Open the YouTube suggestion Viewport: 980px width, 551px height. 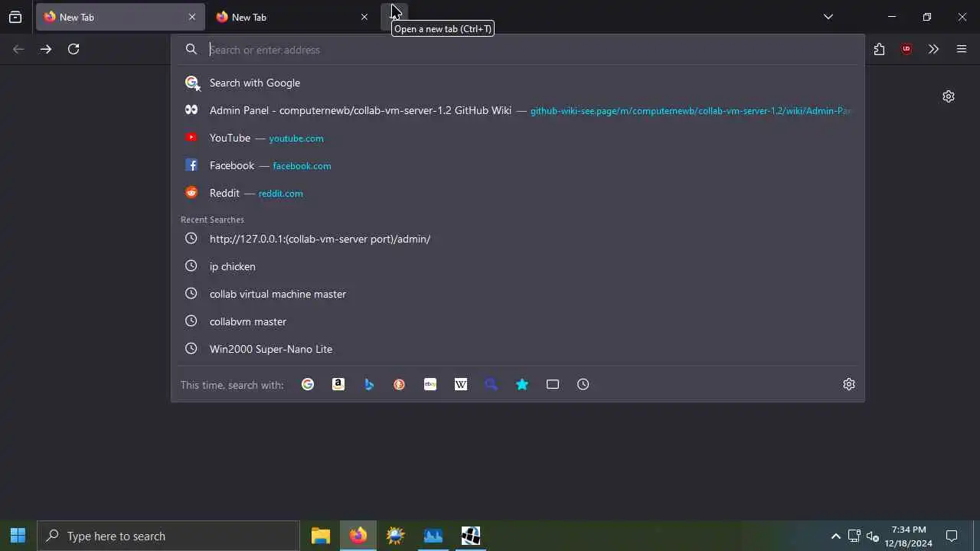518,138
